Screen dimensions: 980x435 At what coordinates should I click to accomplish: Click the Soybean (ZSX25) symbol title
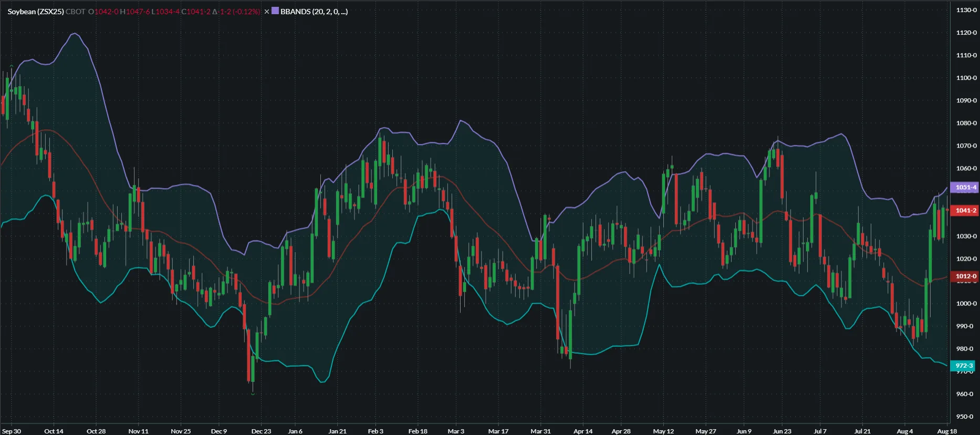(36, 12)
